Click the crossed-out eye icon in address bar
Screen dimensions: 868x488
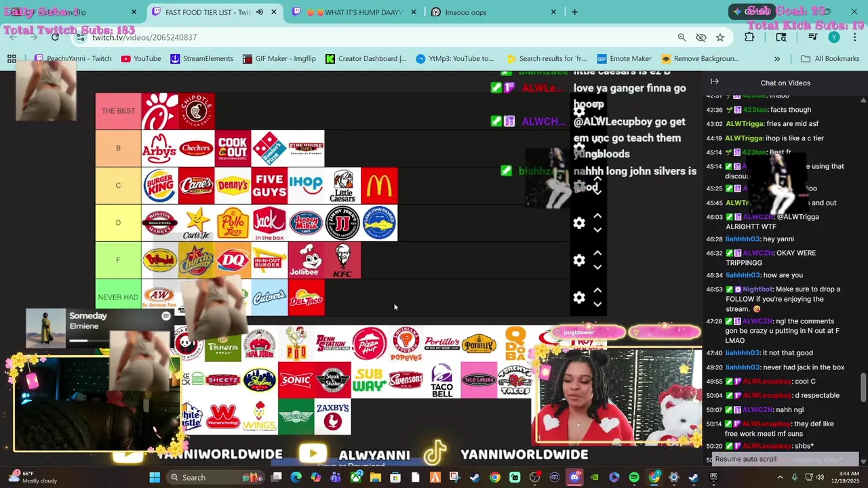[701, 37]
